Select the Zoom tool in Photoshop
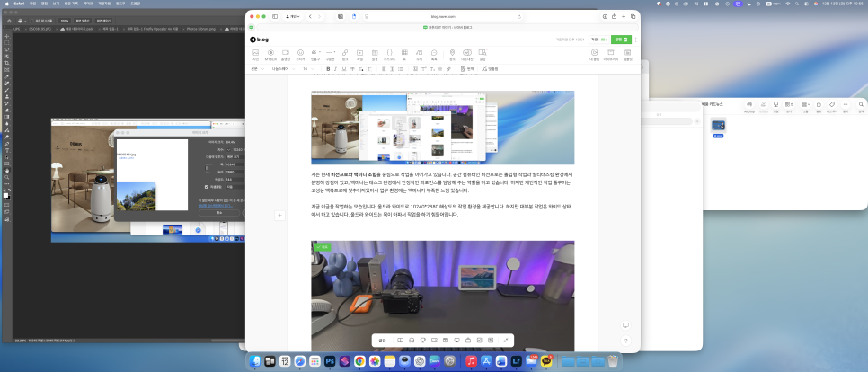Viewport: 868px width, 372px height. point(6,177)
